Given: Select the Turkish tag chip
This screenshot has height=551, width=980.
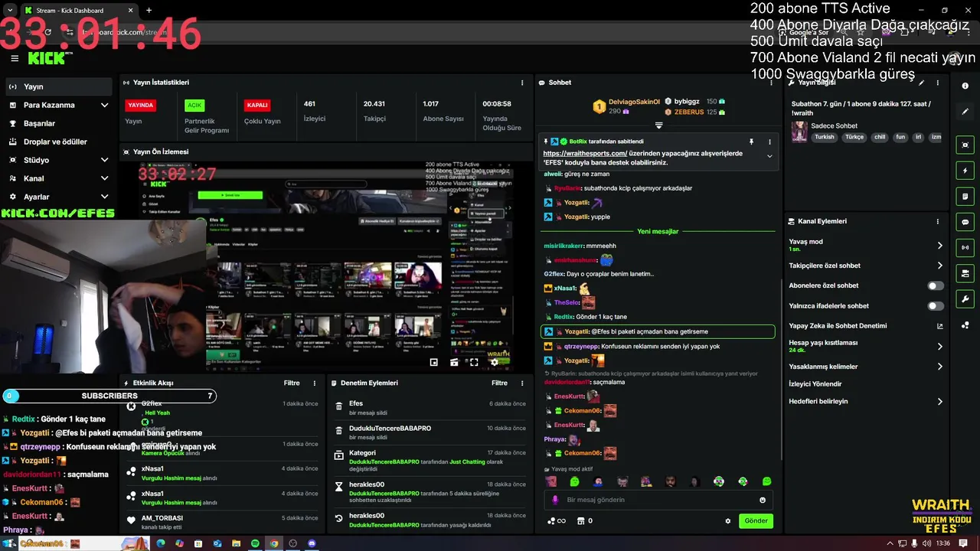Looking at the screenshot, I should click(825, 137).
